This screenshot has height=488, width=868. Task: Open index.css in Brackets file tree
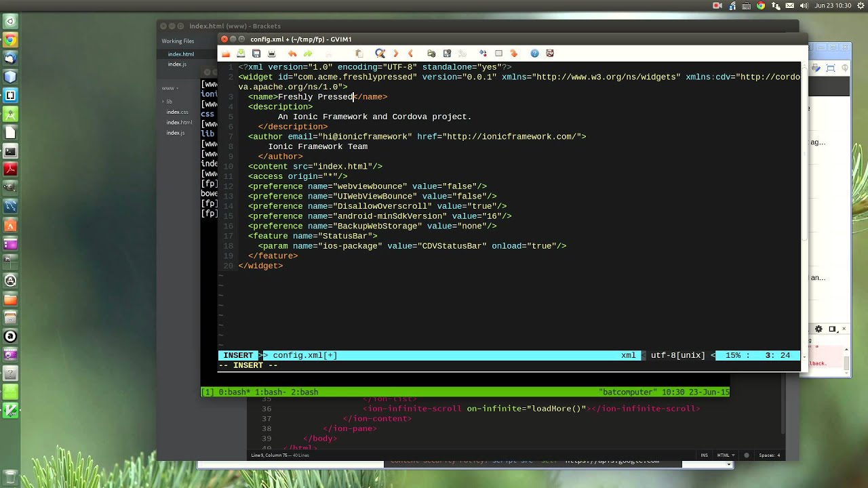(178, 112)
